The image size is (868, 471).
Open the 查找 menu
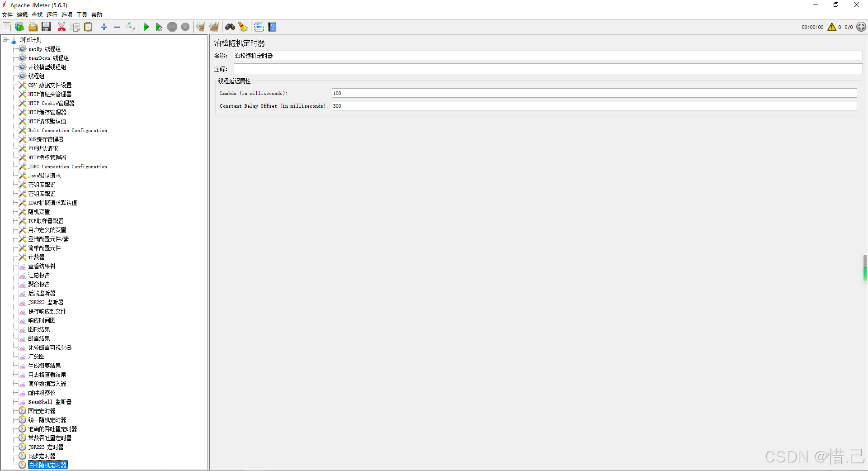tap(37, 15)
